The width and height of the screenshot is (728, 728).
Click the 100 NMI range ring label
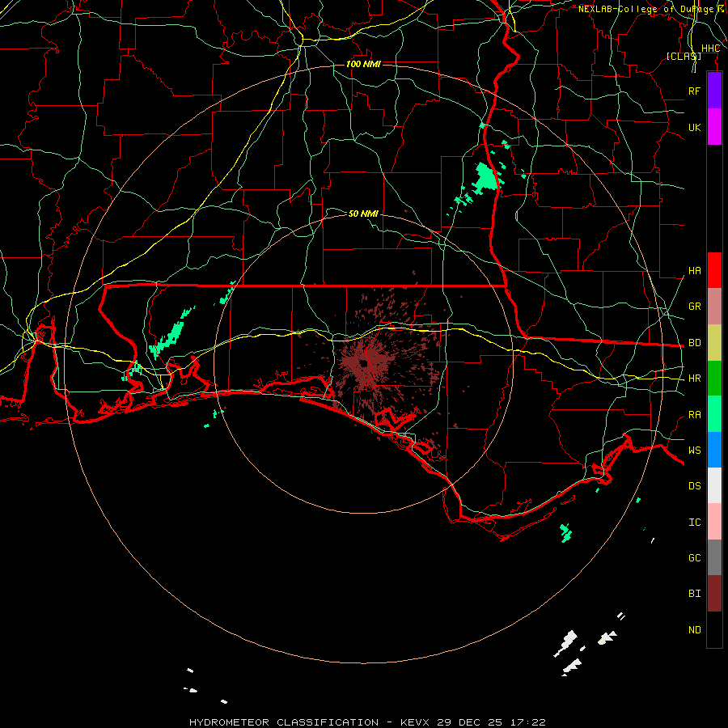363,64
